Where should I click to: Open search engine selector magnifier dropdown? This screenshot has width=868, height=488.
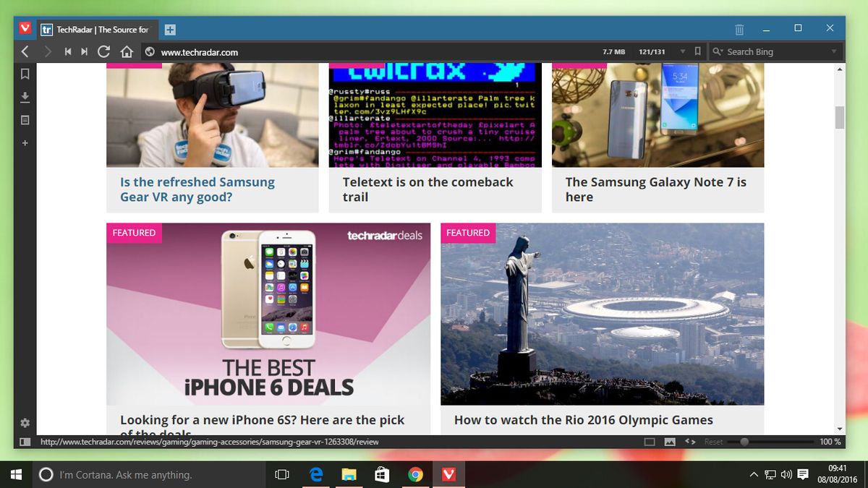coord(718,52)
